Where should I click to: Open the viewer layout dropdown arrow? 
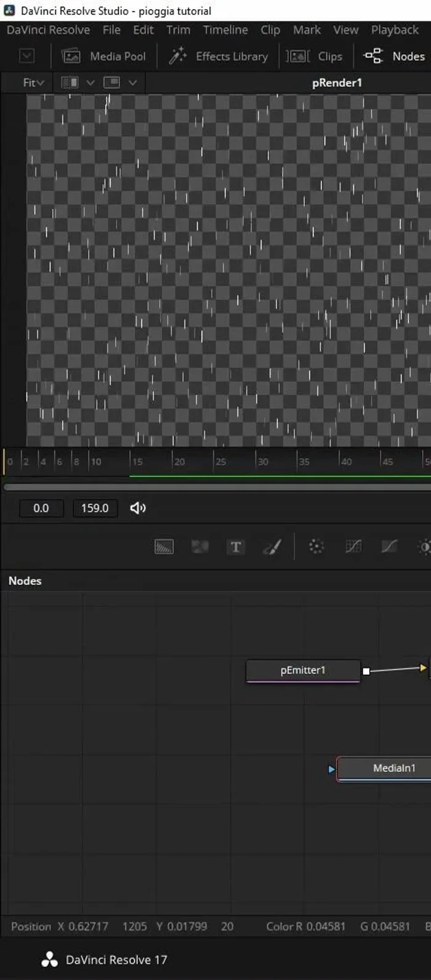(132, 83)
